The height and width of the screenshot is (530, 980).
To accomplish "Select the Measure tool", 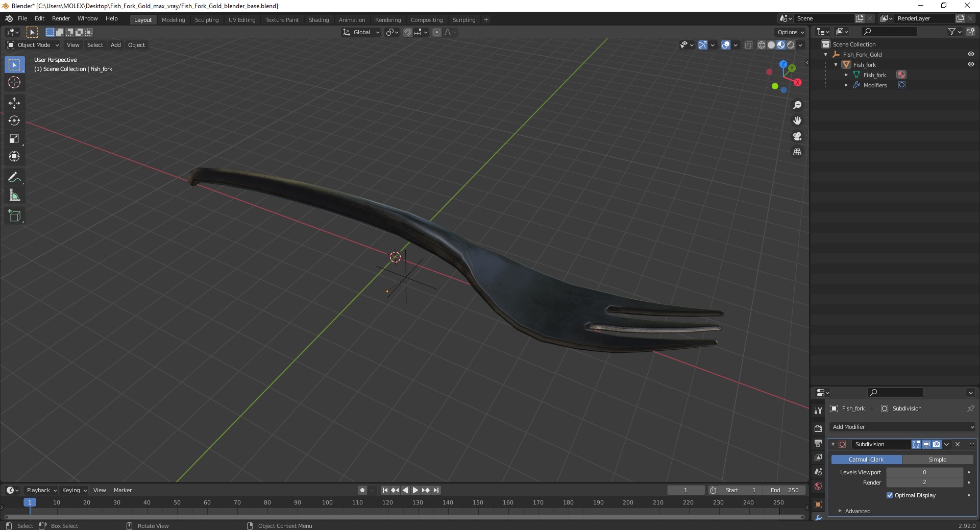I will [x=14, y=195].
